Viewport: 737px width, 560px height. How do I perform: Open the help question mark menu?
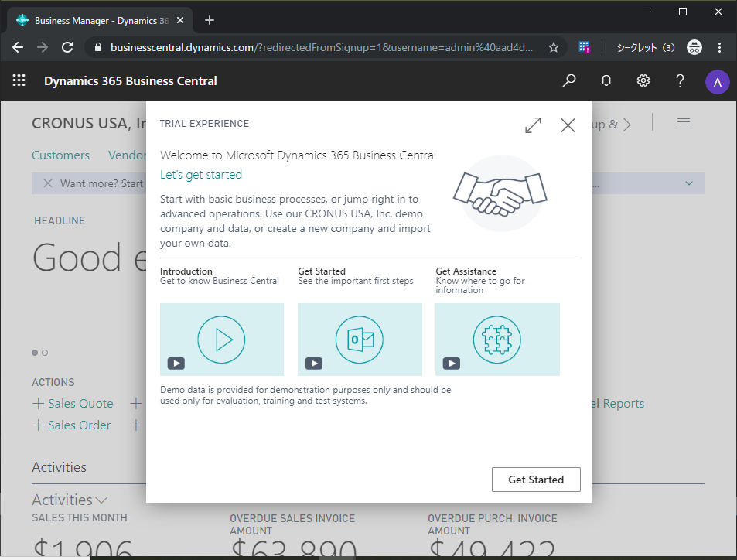680,80
